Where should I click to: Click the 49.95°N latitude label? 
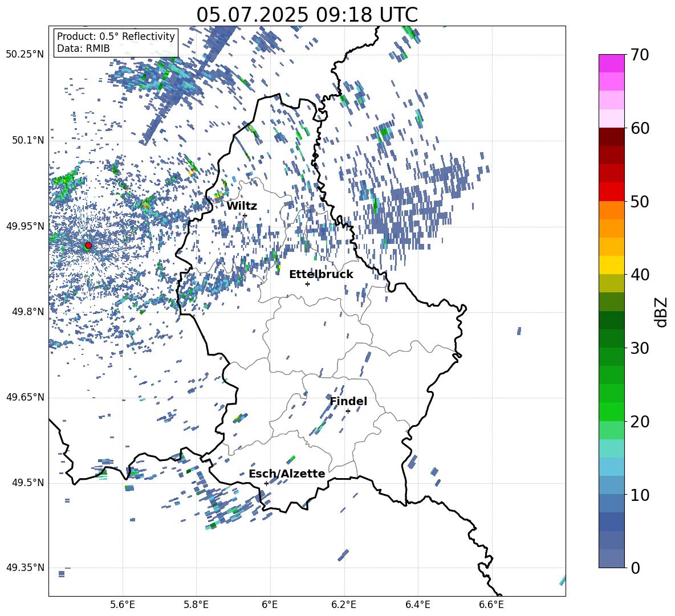25,226
